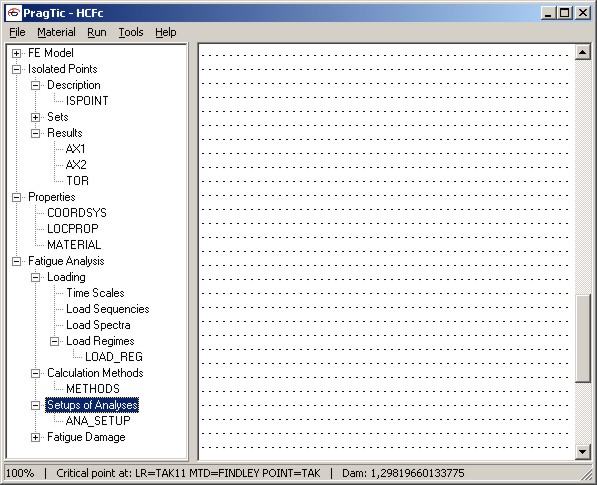Open the Material menu
The image size is (597, 485).
(56, 32)
